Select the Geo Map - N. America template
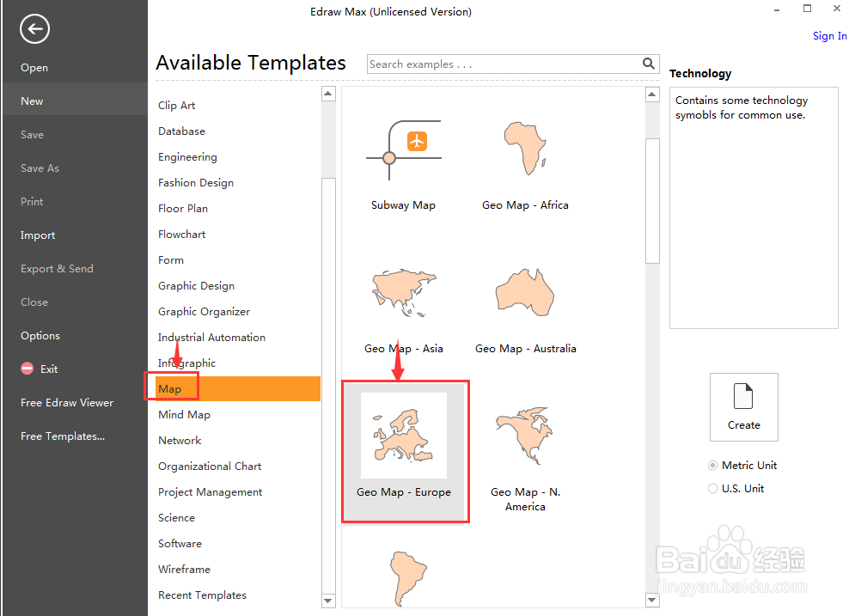Screen dimensions: 855x616 (525, 458)
